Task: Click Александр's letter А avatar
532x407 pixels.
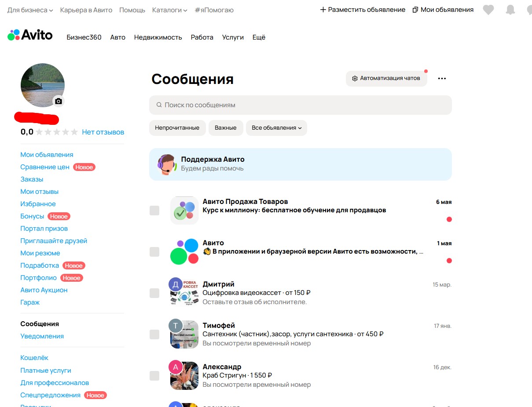Action: point(176,367)
